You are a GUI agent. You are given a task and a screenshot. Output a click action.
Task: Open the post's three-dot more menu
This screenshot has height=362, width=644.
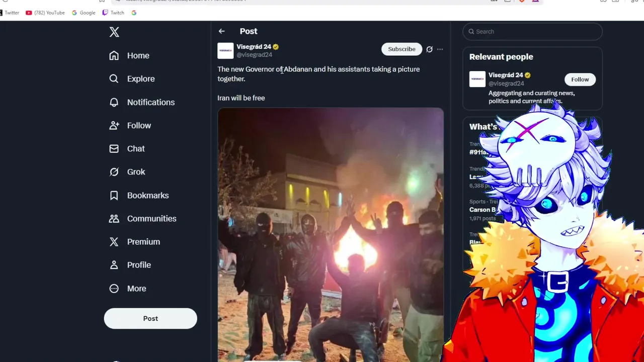(440, 49)
